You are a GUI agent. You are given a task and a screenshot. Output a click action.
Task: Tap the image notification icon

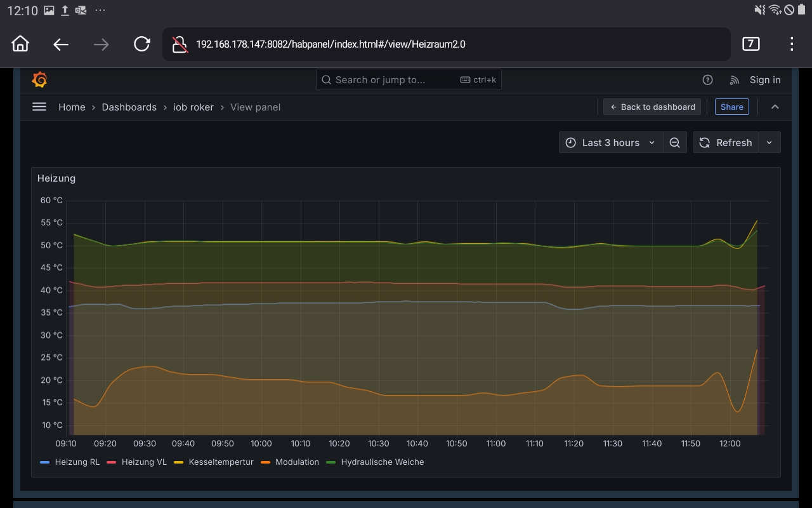click(x=50, y=11)
